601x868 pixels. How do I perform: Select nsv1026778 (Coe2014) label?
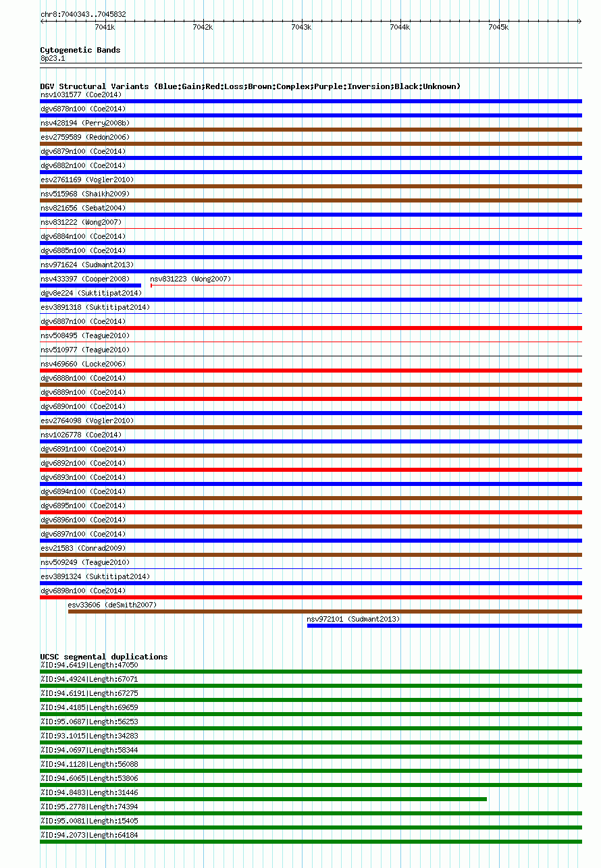click(x=81, y=435)
